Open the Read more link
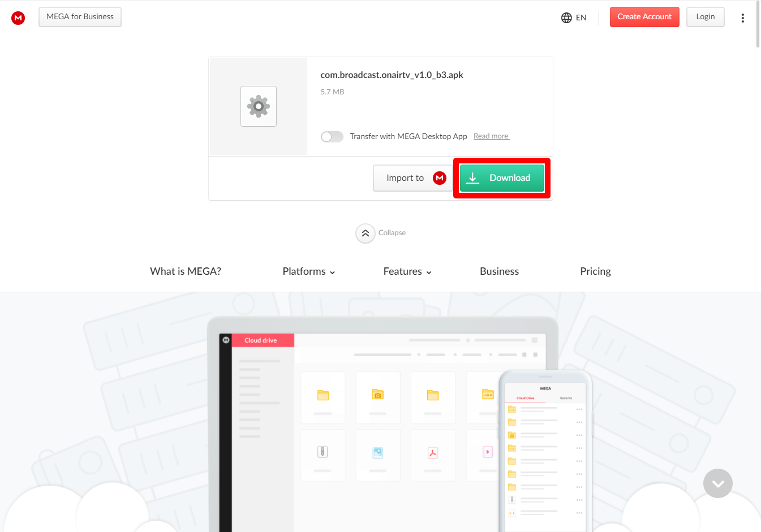761x532 pixels. [x=491, y=136]
